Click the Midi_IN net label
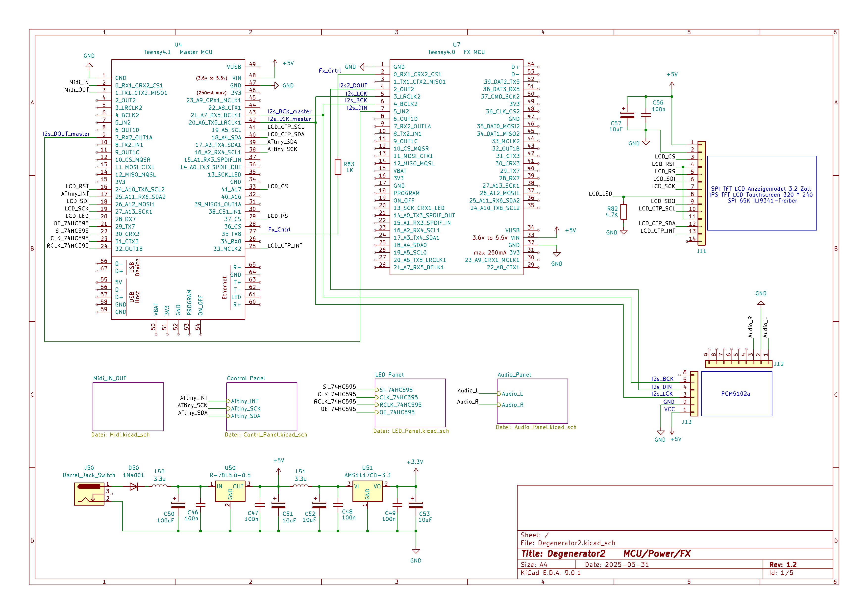 (x=79, y=82)
